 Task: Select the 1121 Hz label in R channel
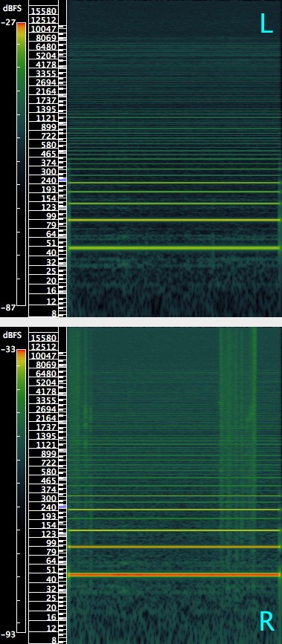coord(45,445)
